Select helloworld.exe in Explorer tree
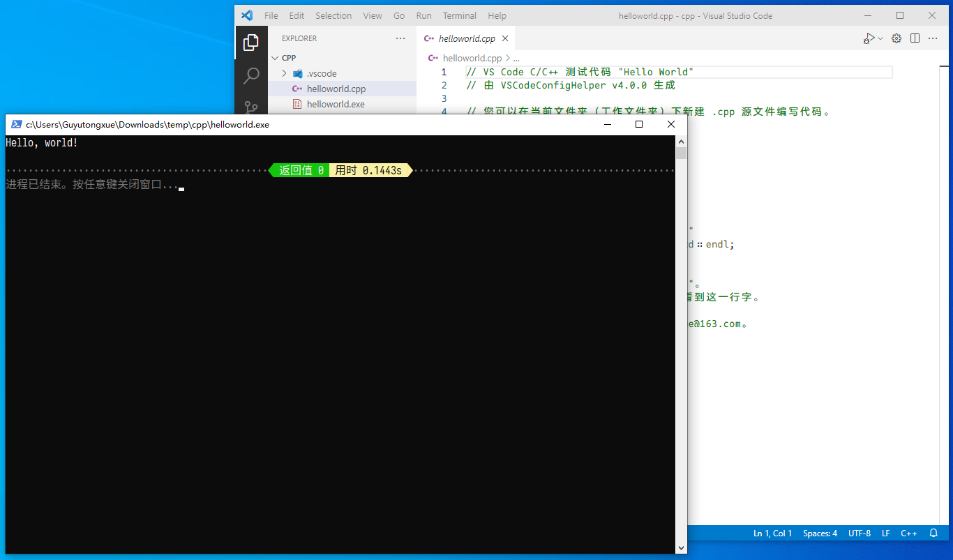Viewport: 953px width, 560px height. pyautogui.click(x=342, y=104)
